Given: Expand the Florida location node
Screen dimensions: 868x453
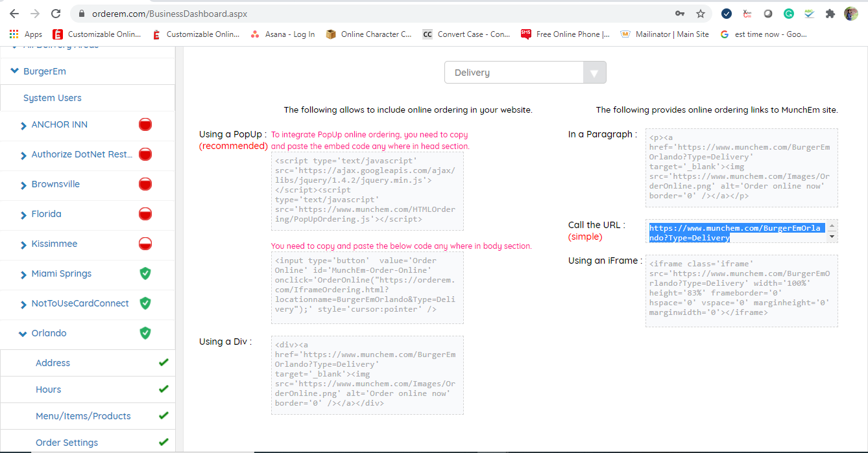Looking at the screenshot, I should [x=24, y=215].
